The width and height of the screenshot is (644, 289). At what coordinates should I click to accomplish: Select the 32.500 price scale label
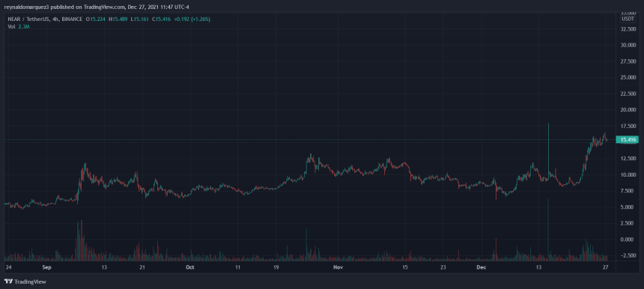628,29
